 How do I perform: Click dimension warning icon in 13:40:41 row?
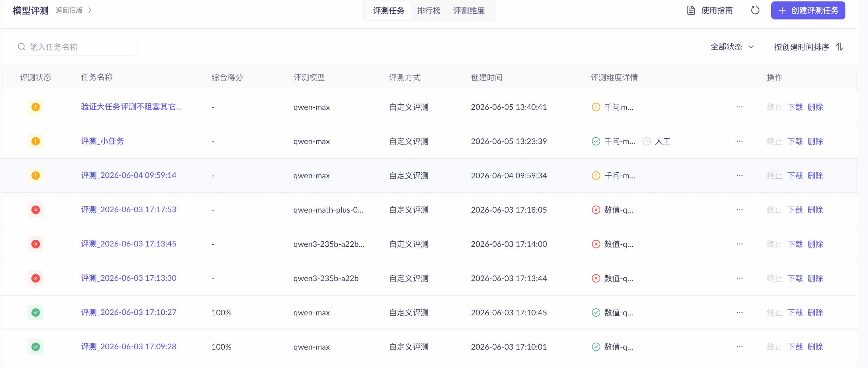[x=596, y=107]
